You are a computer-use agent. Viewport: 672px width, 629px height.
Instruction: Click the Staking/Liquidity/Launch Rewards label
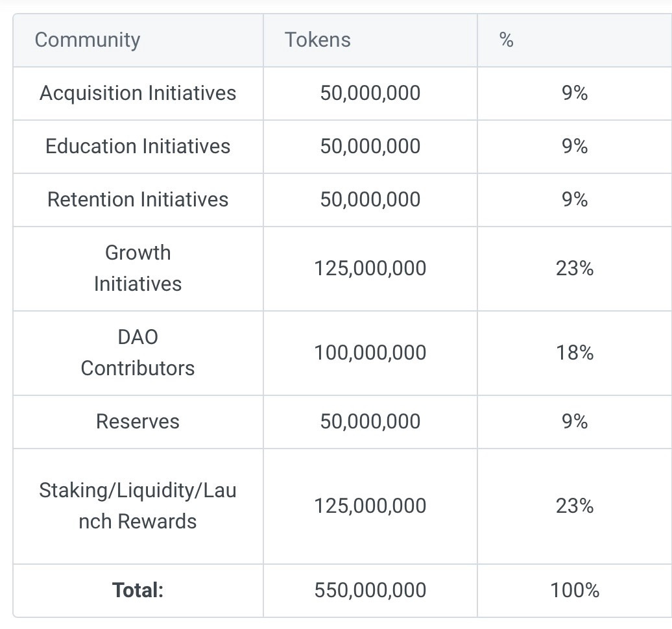138,506
